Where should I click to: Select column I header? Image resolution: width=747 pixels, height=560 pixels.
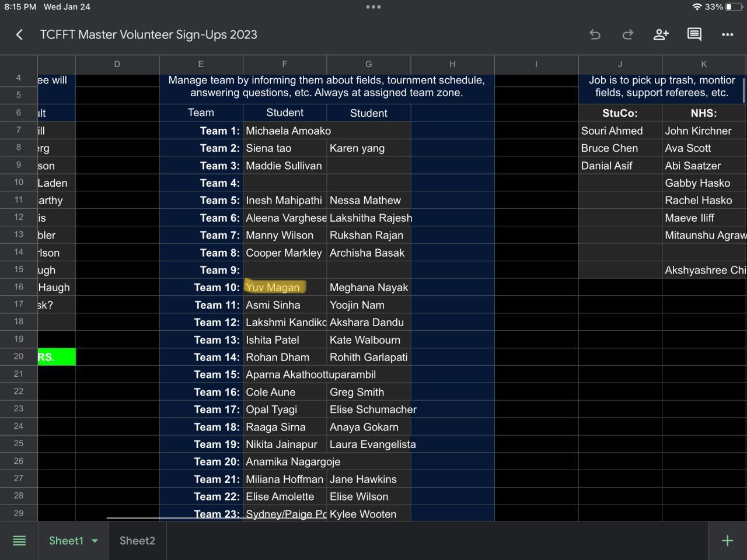coord(536,64)
